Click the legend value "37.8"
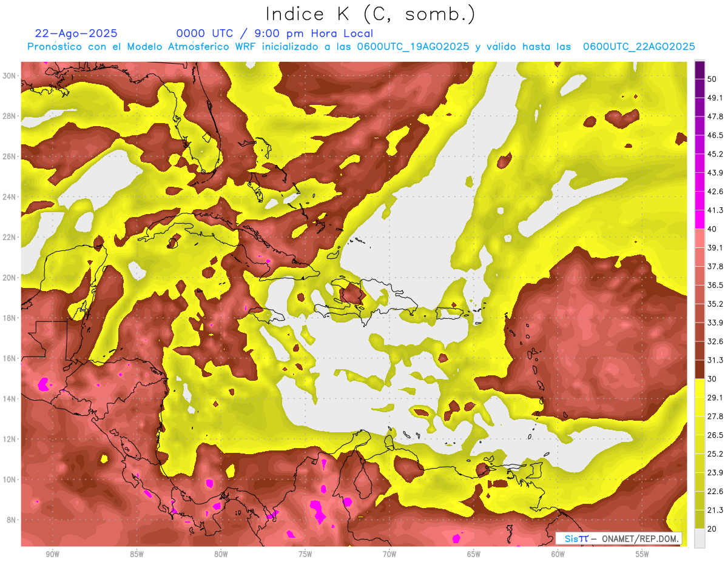Image resolution: width=728 pixels, height=562 pixels. [x=716, y=267]
